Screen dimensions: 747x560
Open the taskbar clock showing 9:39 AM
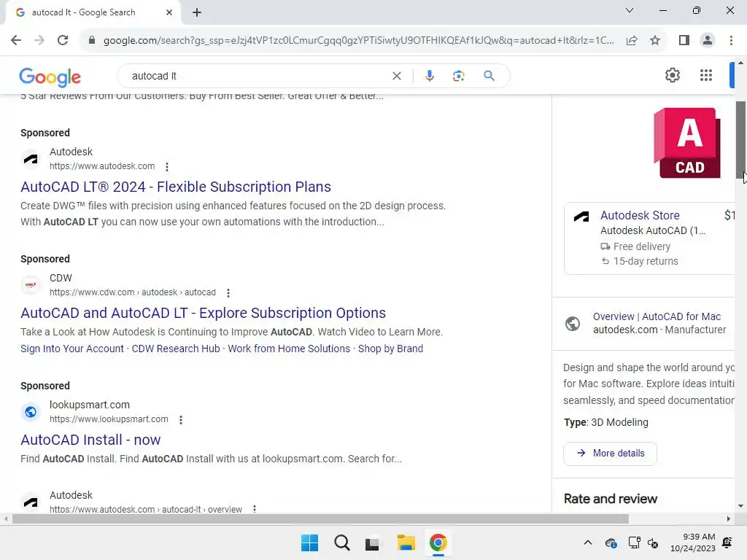[693, 542]
